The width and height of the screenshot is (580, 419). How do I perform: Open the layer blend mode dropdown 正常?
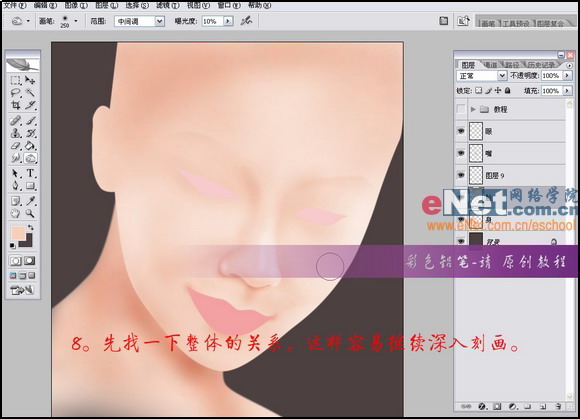[481, 76]
